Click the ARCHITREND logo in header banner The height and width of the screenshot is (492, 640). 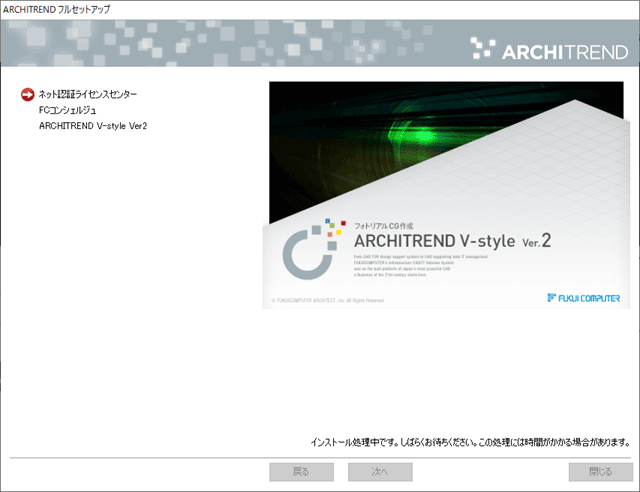tap(549, 50)
